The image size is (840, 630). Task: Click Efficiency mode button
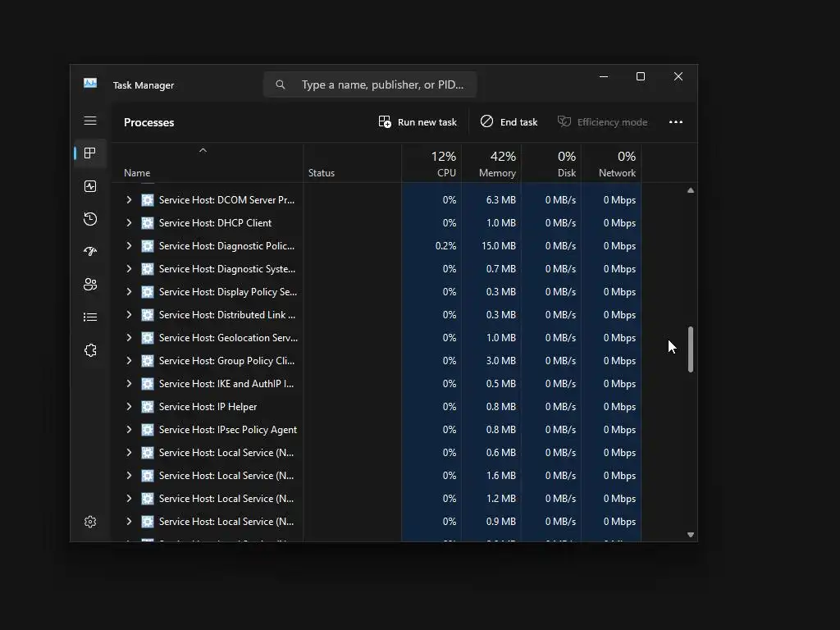pos(602,122)
